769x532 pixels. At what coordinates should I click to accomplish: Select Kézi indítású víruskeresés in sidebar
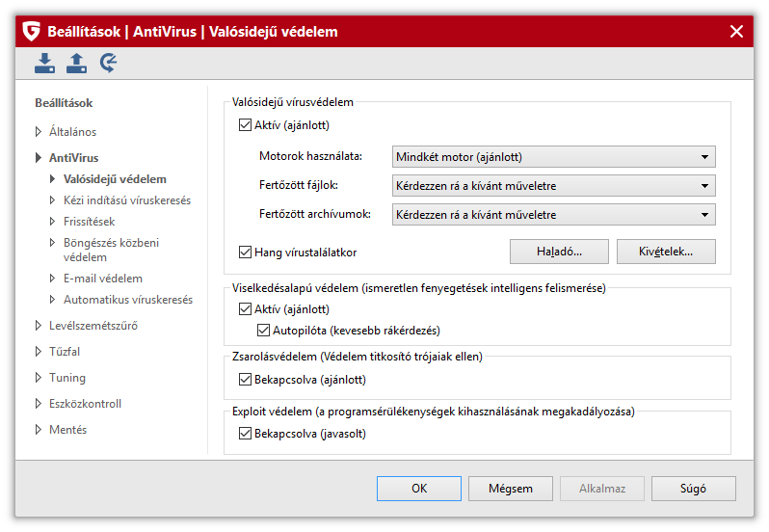(x=126, y=200)
